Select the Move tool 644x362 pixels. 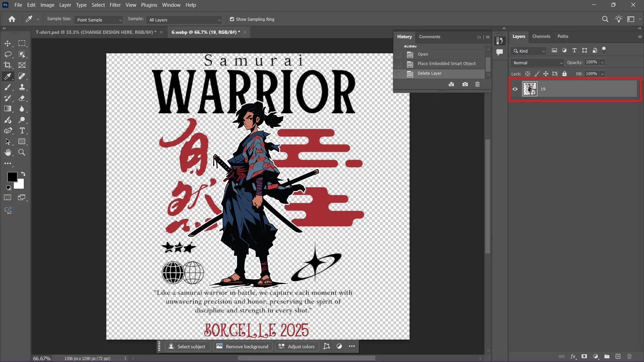click(8, 44)
